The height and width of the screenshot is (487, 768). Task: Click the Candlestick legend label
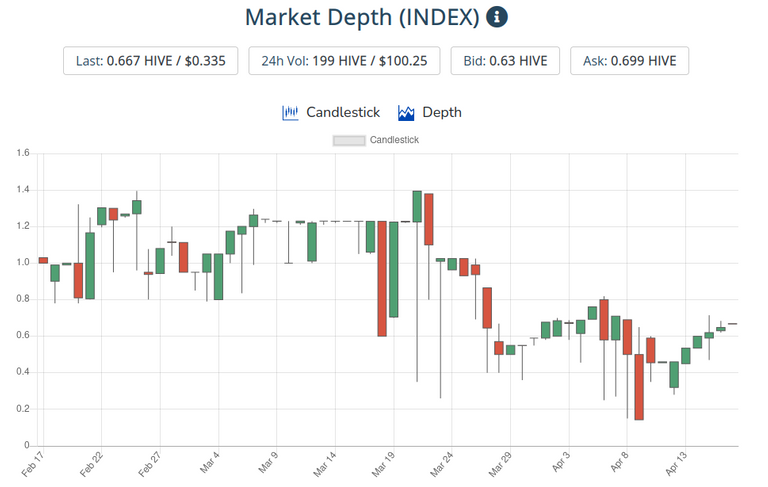(394, 140)
